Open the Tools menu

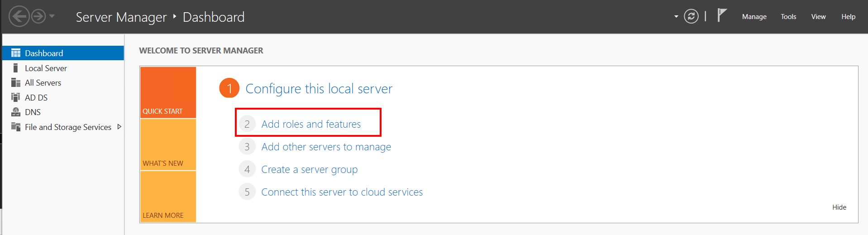788,17
